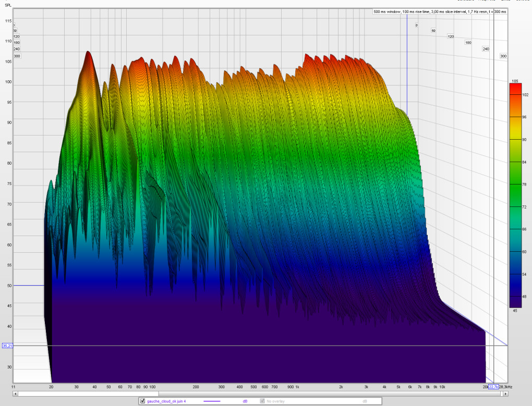Click the 1k tick on the frequency axis

[297, 387]
